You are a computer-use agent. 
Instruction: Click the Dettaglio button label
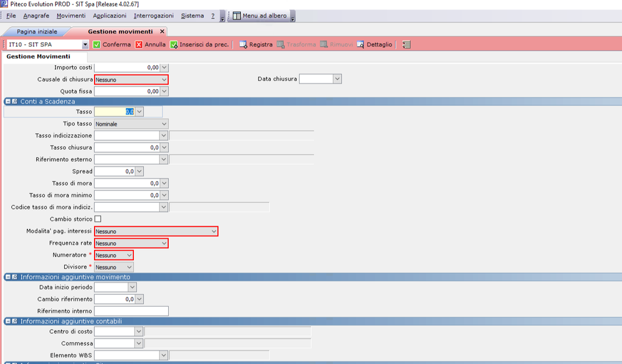click(379, 45)
